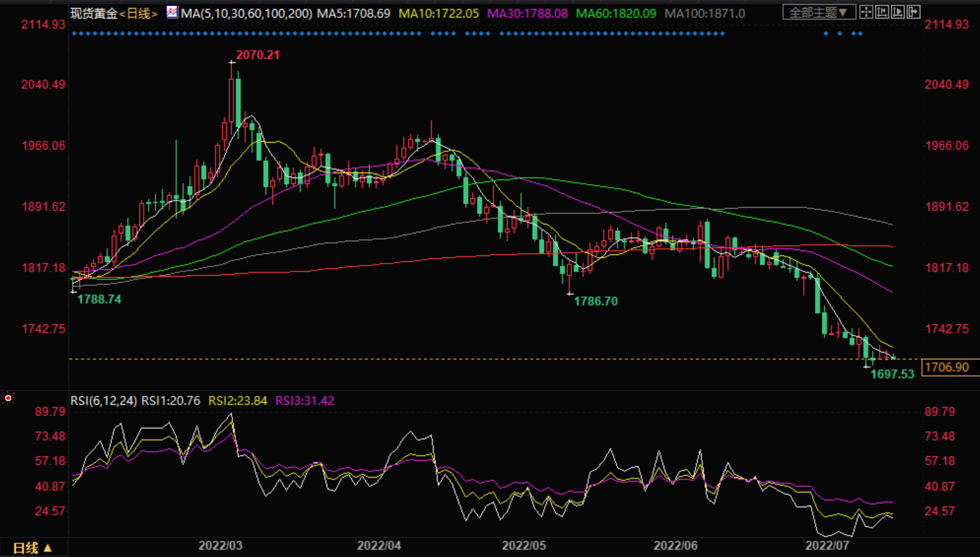Click the 2070.21 high price label
The width and height of the screenshot is (980, 557).
coord(257,55)
